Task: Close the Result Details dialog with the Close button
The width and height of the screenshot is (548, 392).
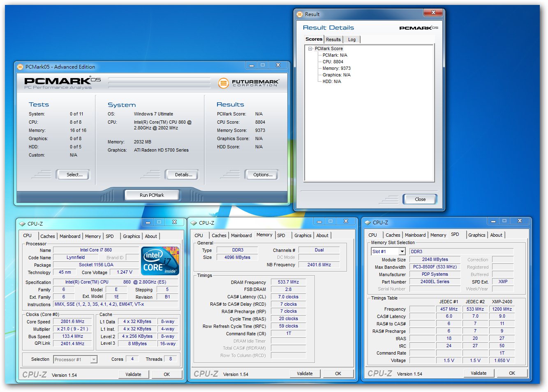Action: [x=420, y=199]
